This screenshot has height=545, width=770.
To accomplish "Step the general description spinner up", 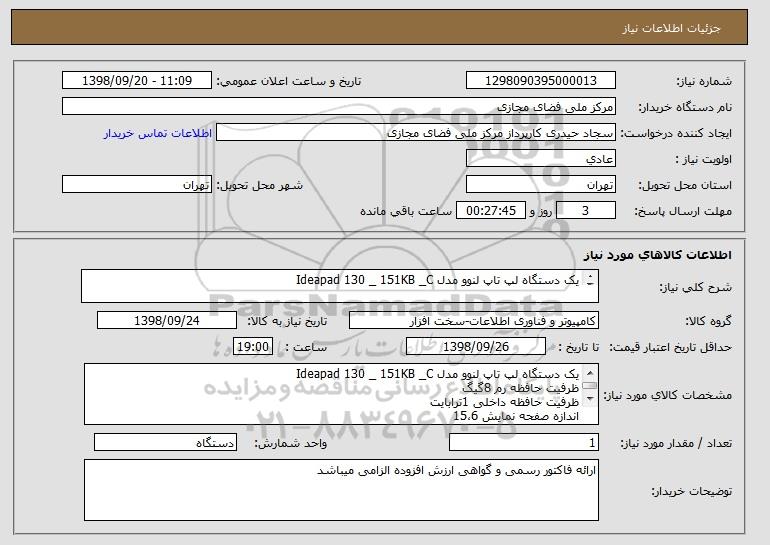I will coord(590,277).
